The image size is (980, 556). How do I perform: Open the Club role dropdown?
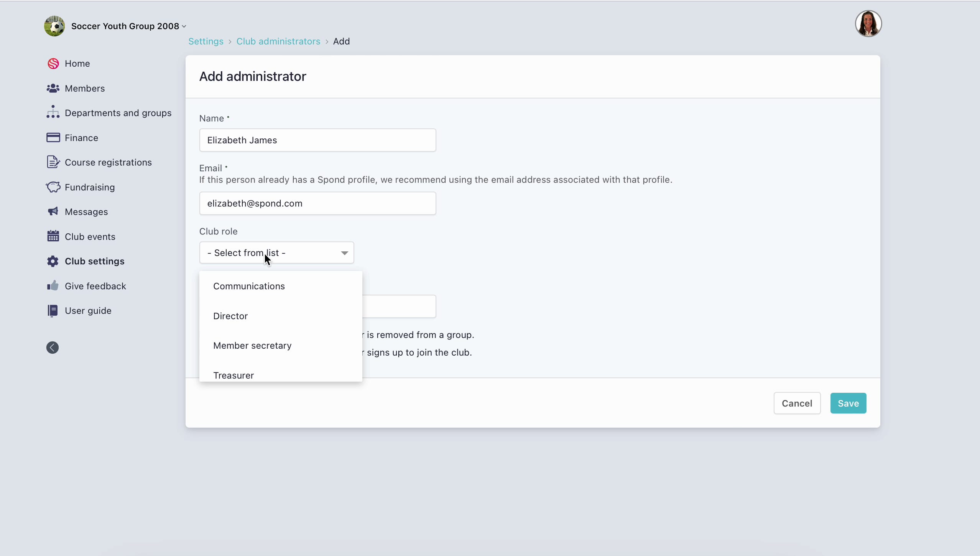(276, 252)
